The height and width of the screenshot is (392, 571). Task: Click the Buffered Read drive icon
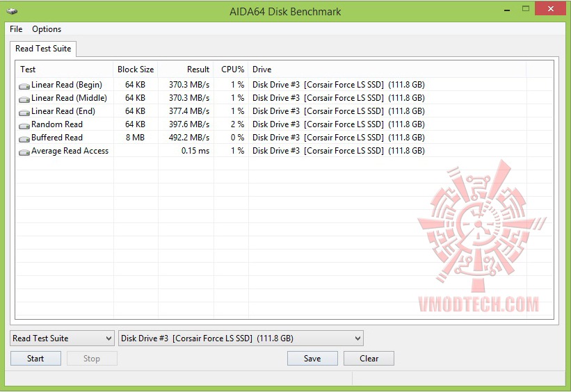24,139
